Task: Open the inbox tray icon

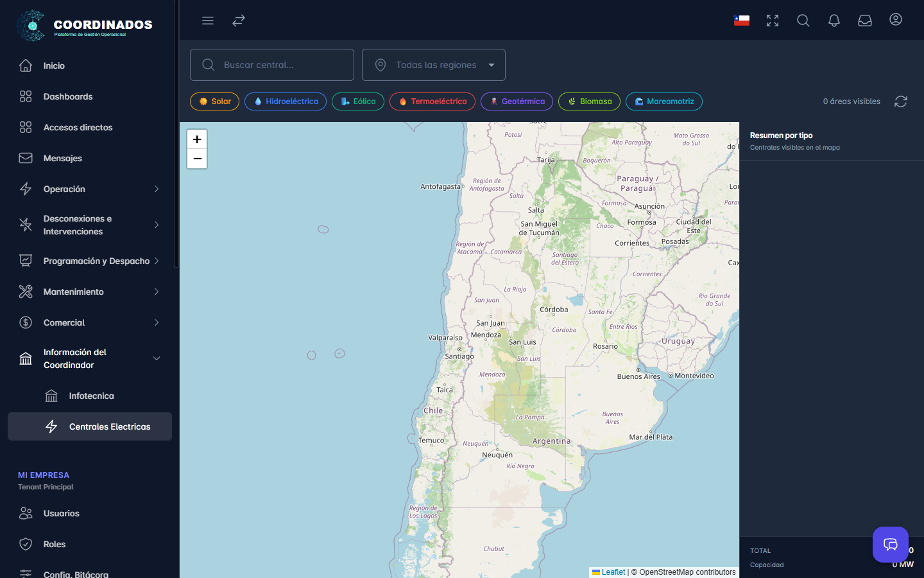Action: click(865, 21)
